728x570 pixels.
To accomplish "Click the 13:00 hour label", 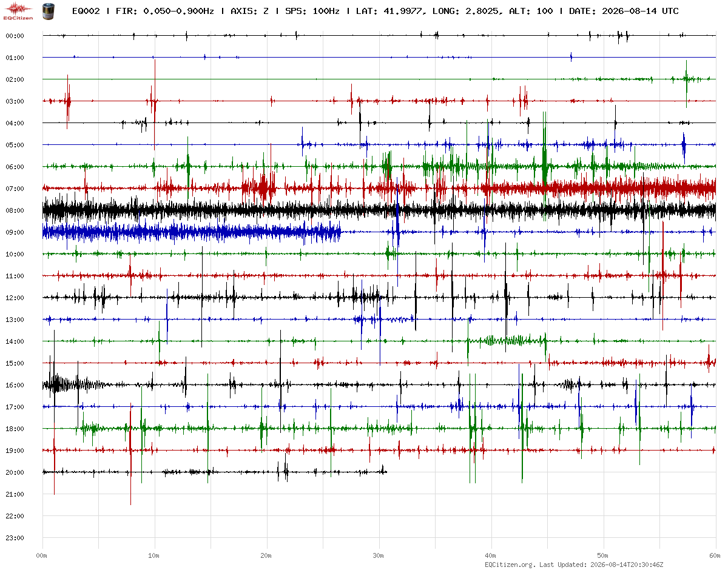I will pyautogui.click(x=15, y=320).
